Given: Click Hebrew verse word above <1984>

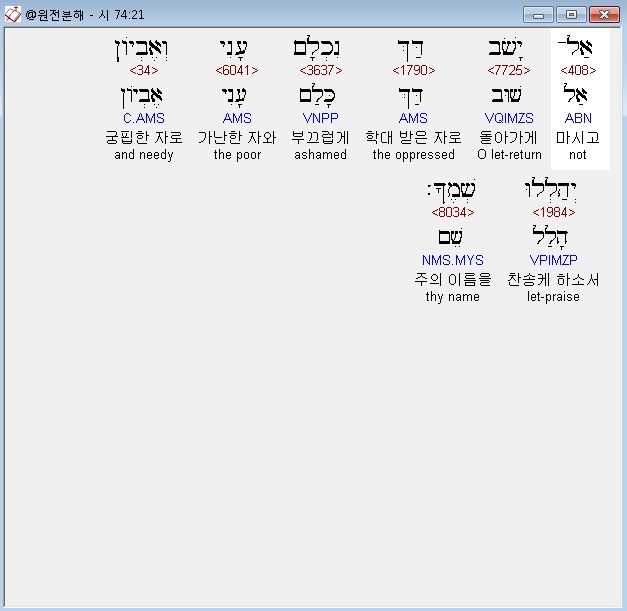Looking at the screenshot, I should [551, 190].
